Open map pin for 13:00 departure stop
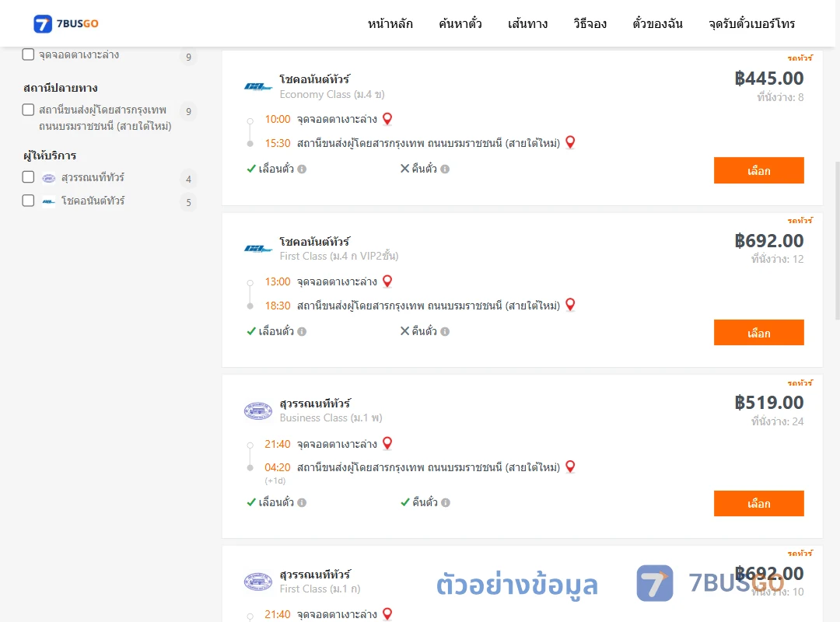Screen dimensions: 840x622 [387, 281]
